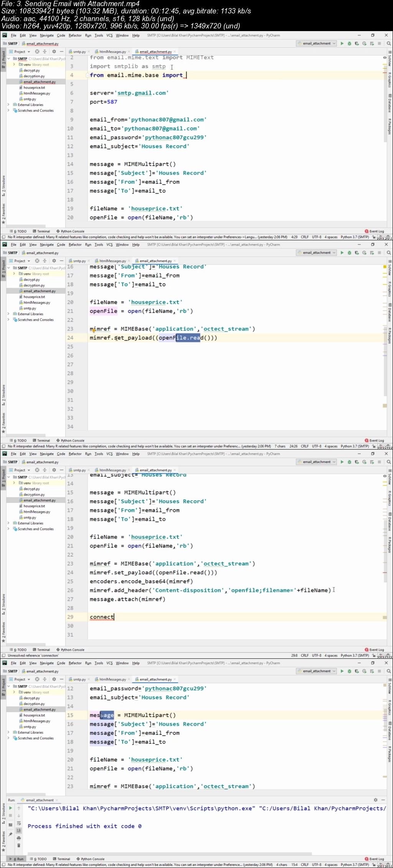This screenshot has width=393, height=868.
Task: Expand External Libraries in the second frame
Action: click(x=8, y=314)
